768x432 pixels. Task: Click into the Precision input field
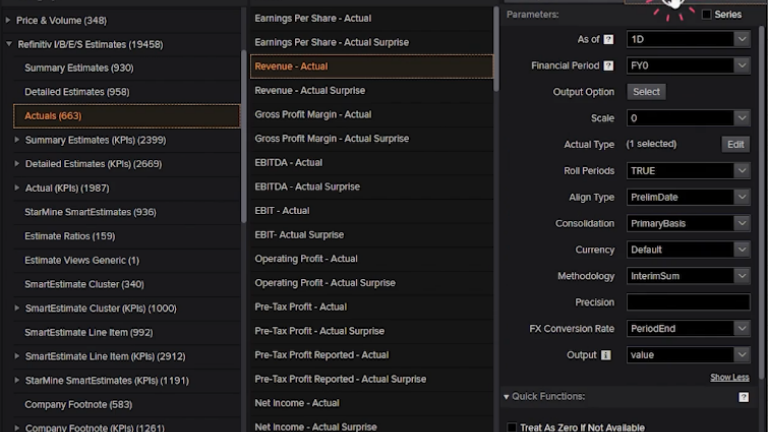[x=688, y=302]
